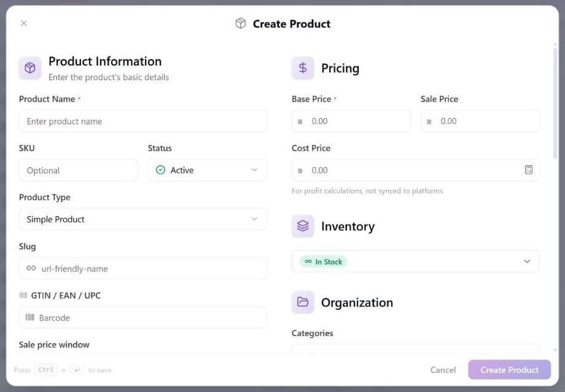Click the Inventory layers icon

[303, 226]
